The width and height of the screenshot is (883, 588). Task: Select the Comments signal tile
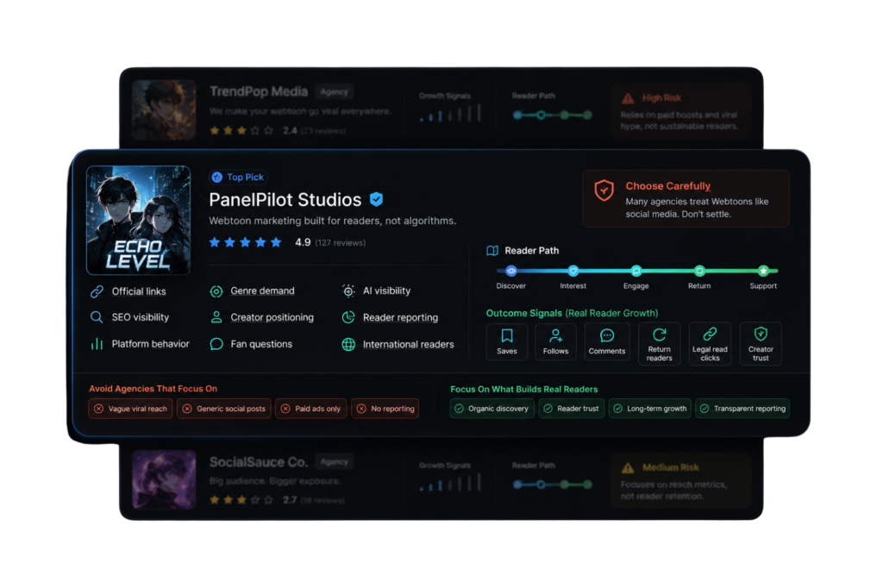click(606, 342)
